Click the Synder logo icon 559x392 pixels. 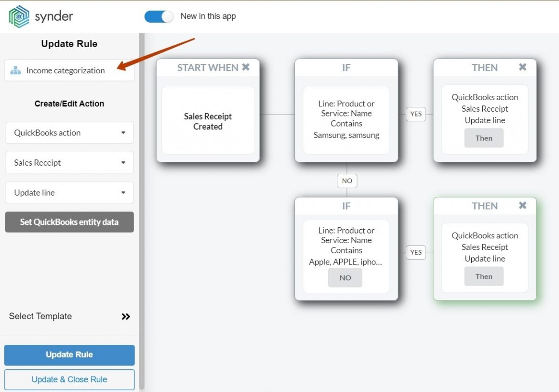19,16
